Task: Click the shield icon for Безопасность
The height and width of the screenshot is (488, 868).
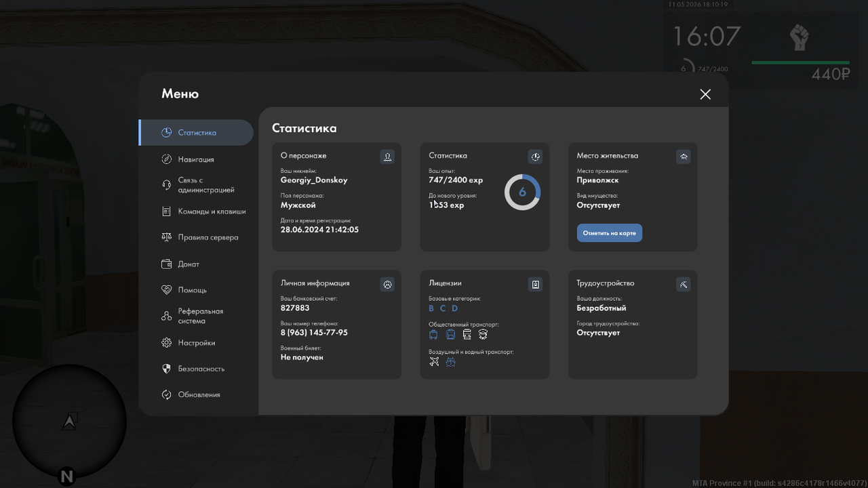Action: click(x=167, y=369)
